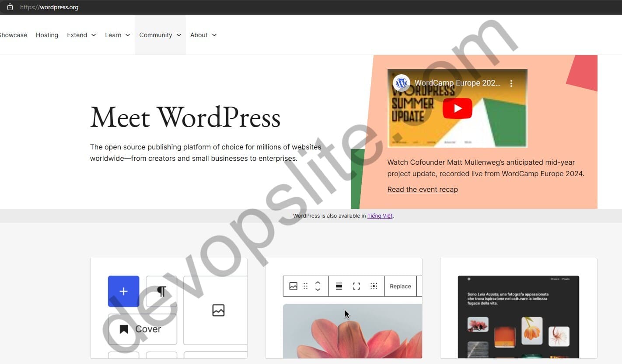Click the full-screen corners toolbar icon

pyautogui.click(x=356, y=286)
